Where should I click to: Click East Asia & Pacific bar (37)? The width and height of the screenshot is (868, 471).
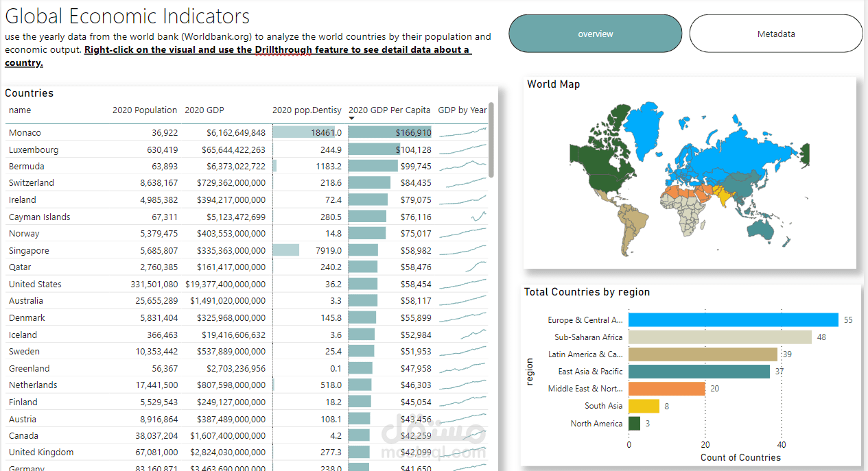699,372
